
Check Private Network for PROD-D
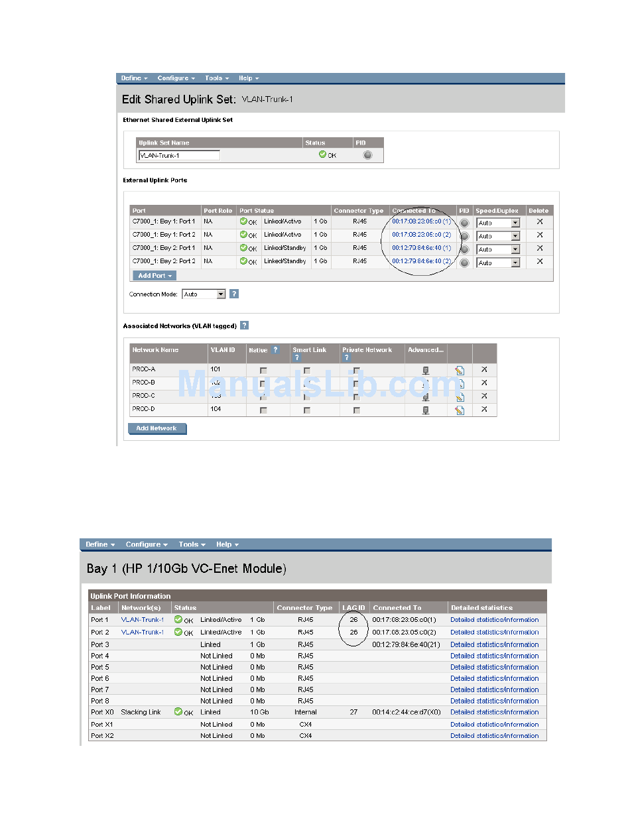(357, 410)
